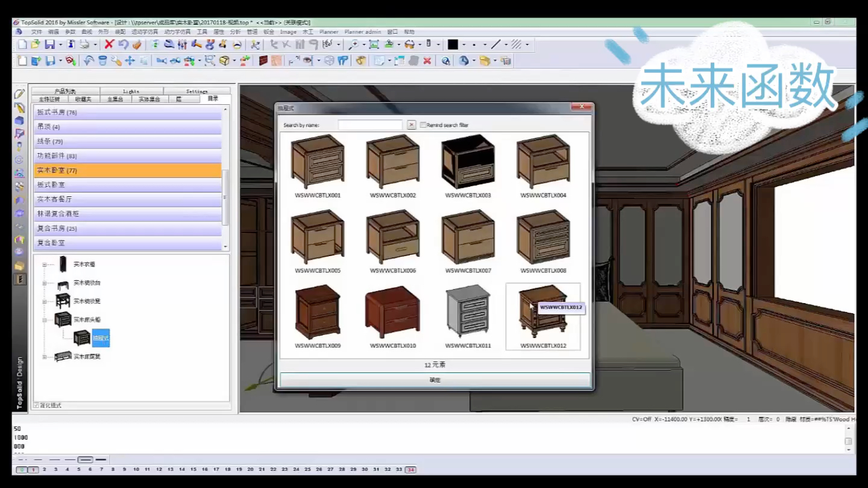Image resolution: width=868 pixels, height=488 pixels.
Task: Open the Image menu
Action: [x=288, y=32]
